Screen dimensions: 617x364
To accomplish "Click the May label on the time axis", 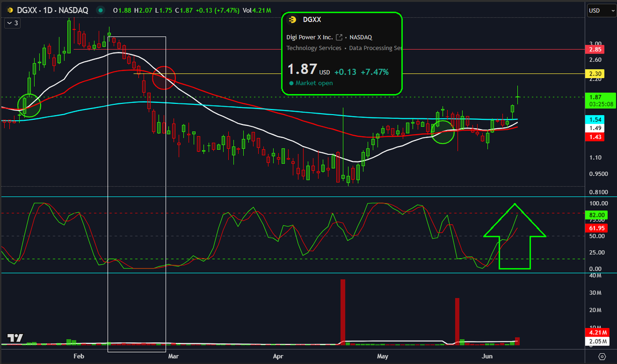I will (383, 356).
